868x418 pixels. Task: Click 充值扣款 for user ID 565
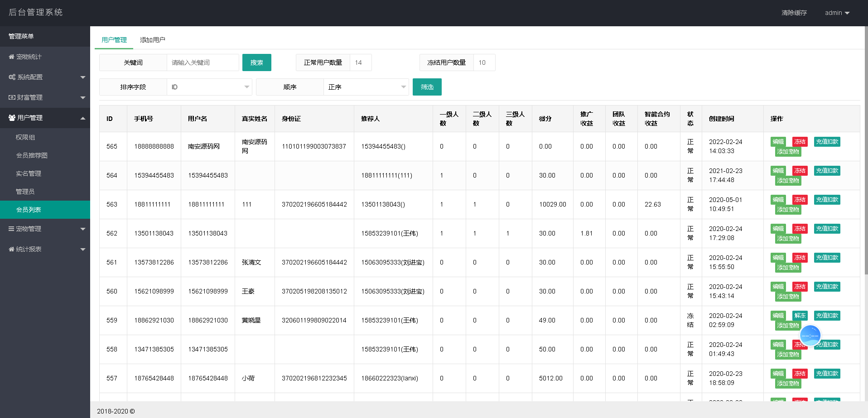(x=827, y=142)
